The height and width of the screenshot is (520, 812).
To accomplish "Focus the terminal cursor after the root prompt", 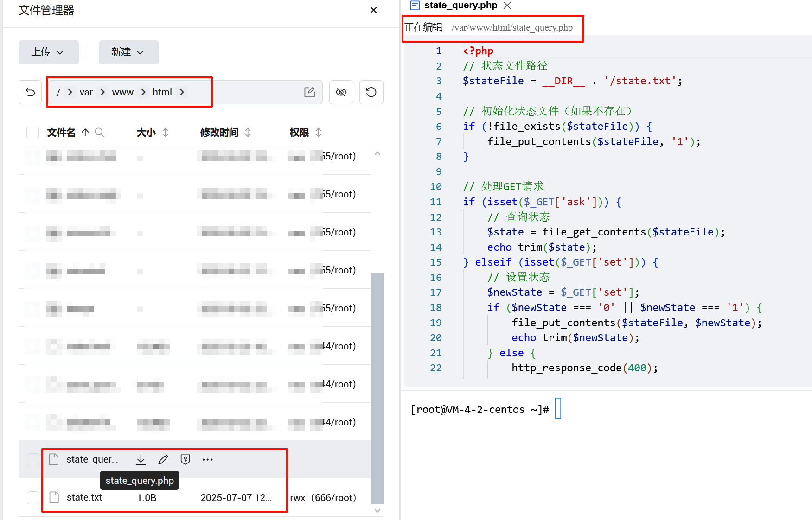I will click(x=558, y=408).
